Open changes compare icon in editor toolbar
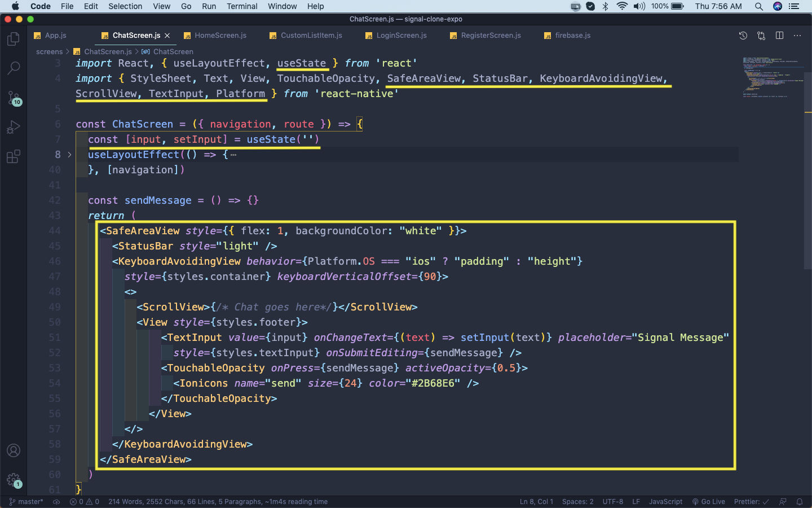 [761, 36]
